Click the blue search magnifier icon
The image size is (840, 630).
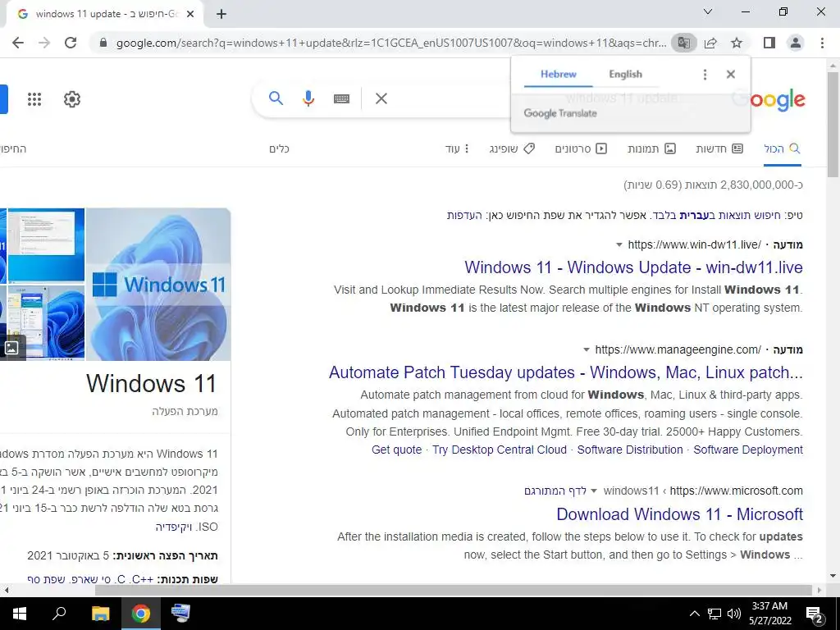click(x=276, y=98)
